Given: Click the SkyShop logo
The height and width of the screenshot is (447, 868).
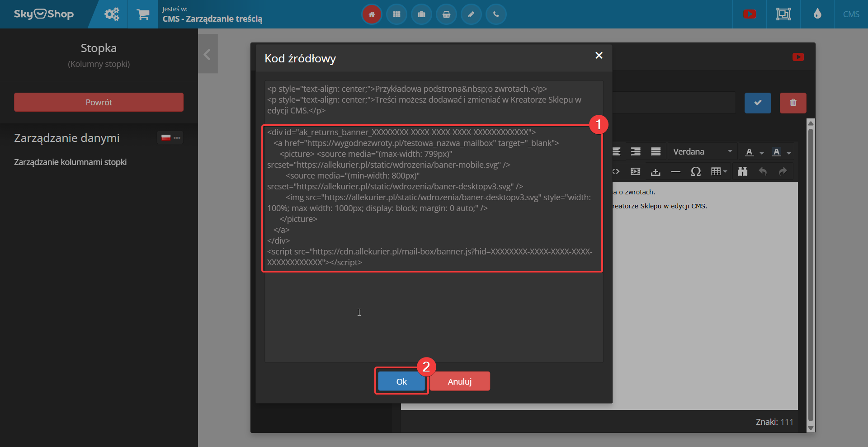Looking at the screenshot, I should click(44, 14).
